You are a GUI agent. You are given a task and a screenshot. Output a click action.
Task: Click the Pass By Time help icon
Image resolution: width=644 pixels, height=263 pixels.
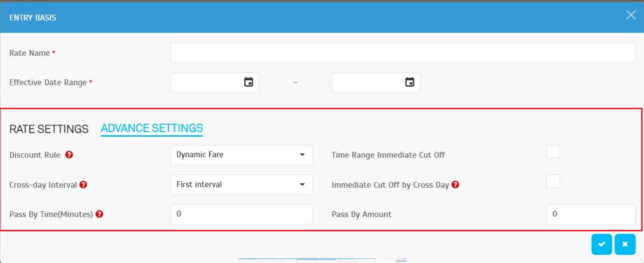click(x=99, y=214)
